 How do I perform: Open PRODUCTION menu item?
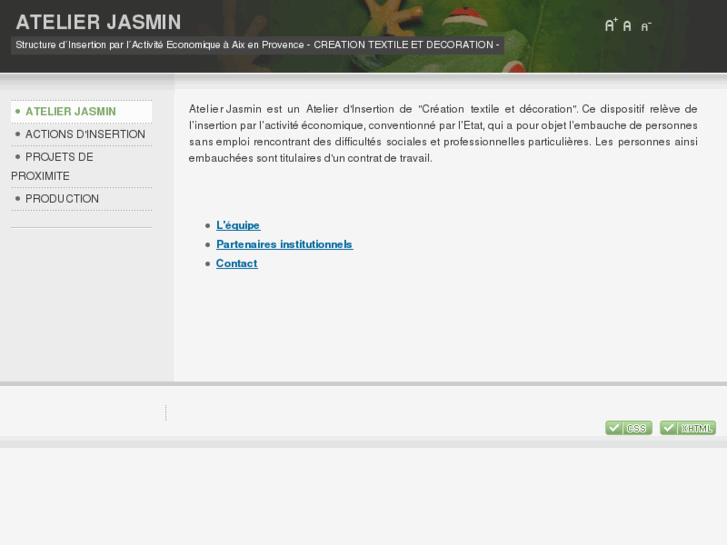tap(82, 199)
